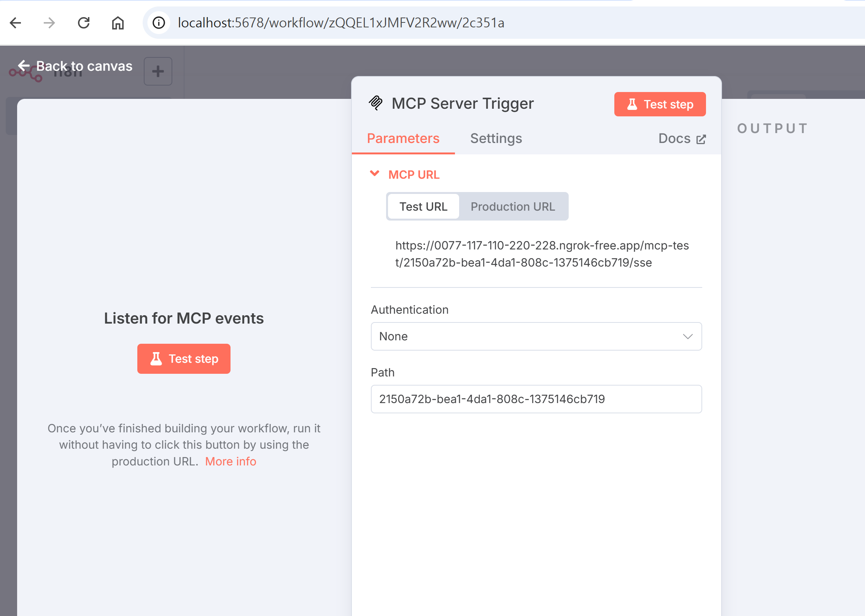Click the MCP URL section heading
865x616 pixels.
(414, 175)
